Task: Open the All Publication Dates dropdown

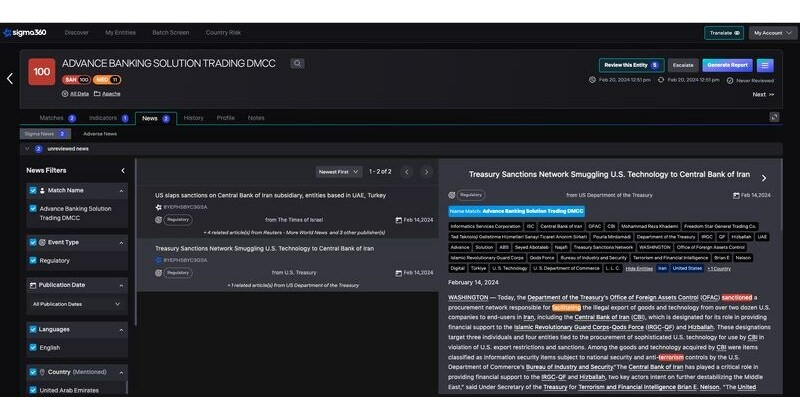Action: (78, 303)
